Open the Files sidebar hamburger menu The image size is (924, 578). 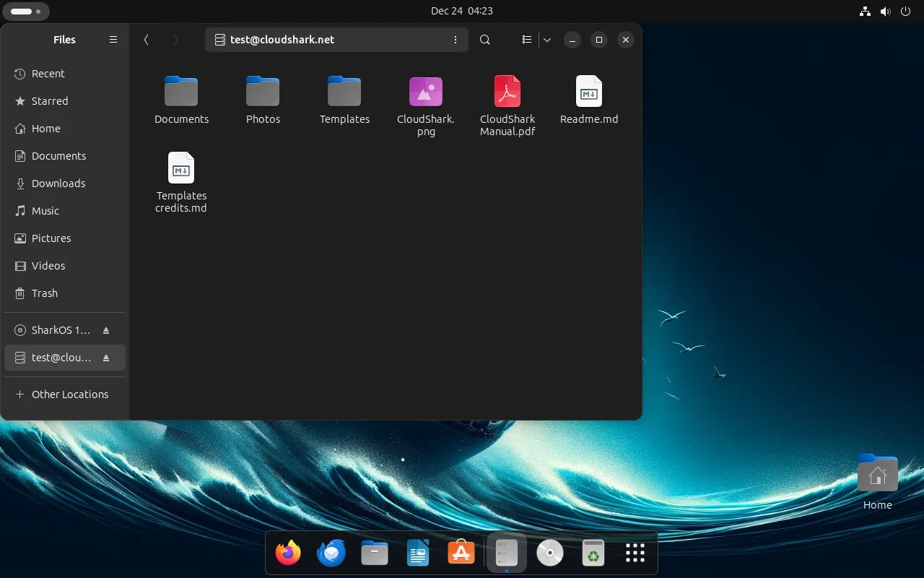point(113,40)
